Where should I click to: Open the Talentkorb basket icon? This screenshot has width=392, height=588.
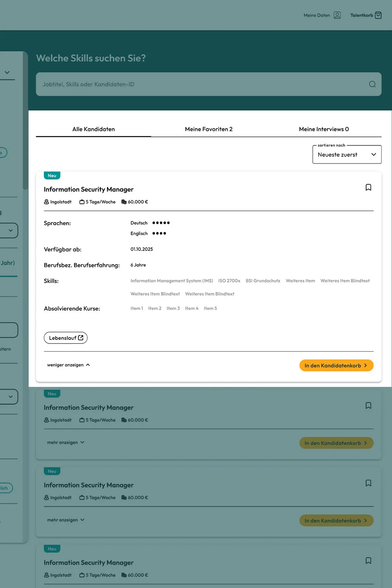click(x=378, y=15)
